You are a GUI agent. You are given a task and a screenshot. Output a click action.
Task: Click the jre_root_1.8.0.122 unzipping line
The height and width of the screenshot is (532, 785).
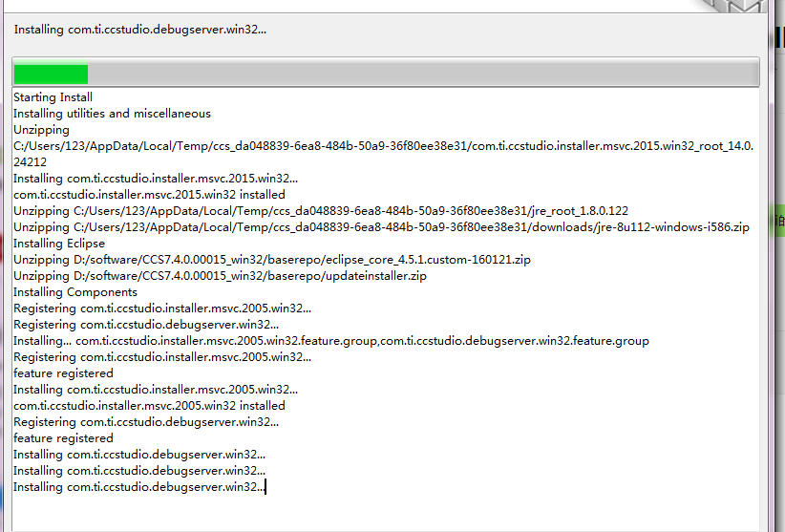[321, 211]
